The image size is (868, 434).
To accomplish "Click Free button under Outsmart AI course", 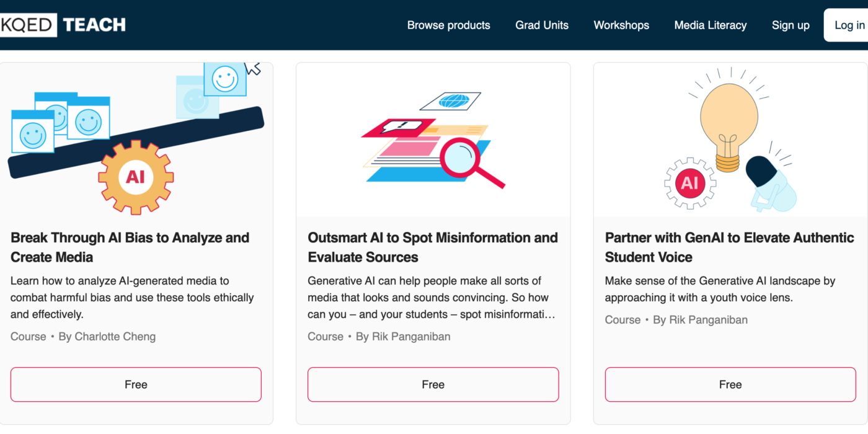I will [x=433, y=384].
